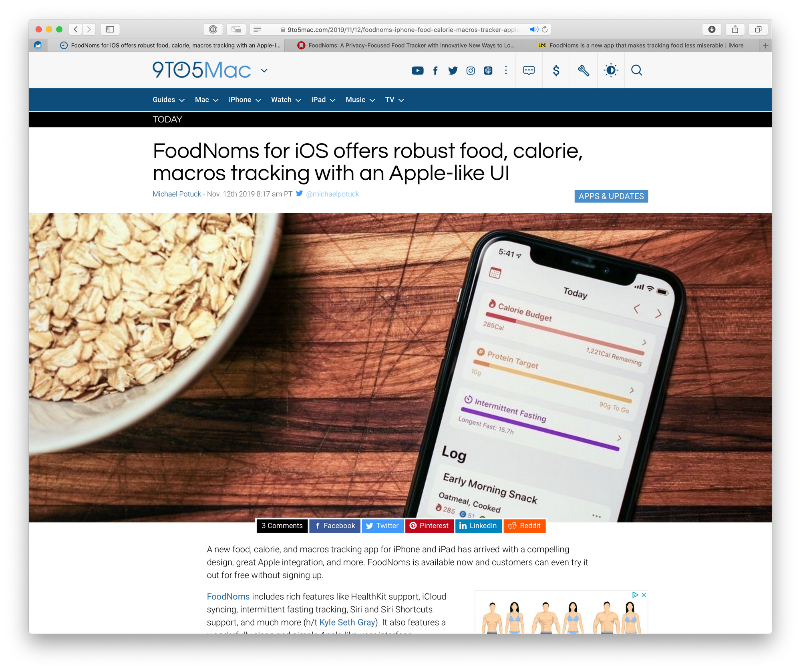
Task: Open the wrench tools icon
Action: (583, 71)
